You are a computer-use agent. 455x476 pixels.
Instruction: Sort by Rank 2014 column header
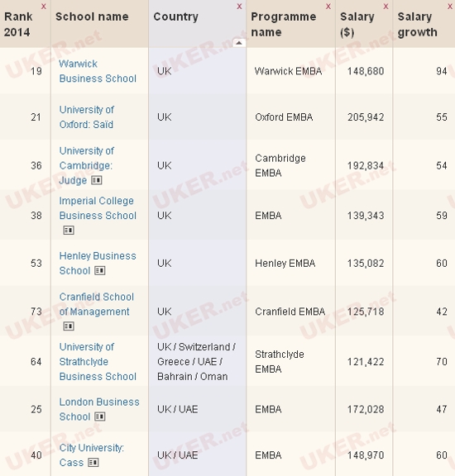tap(18, 24)
